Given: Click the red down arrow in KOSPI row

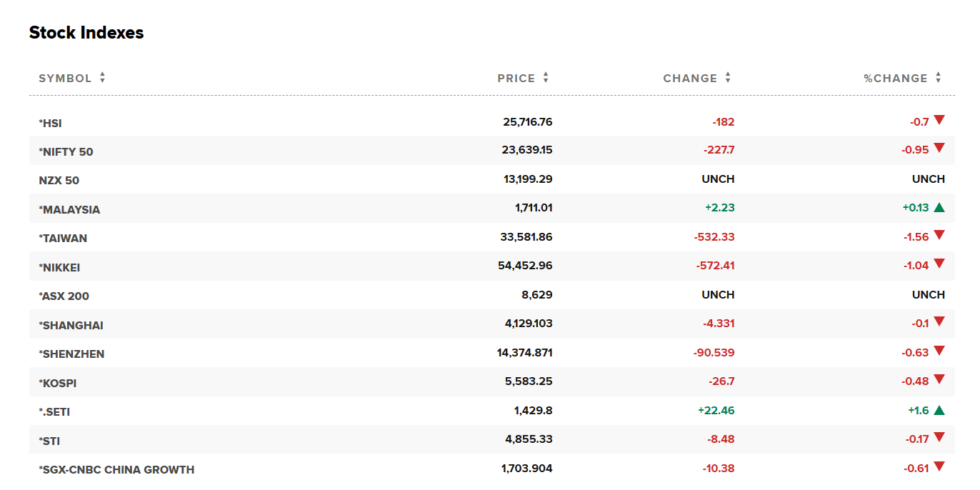Looking at the screenshot, I should click(939, 380).
